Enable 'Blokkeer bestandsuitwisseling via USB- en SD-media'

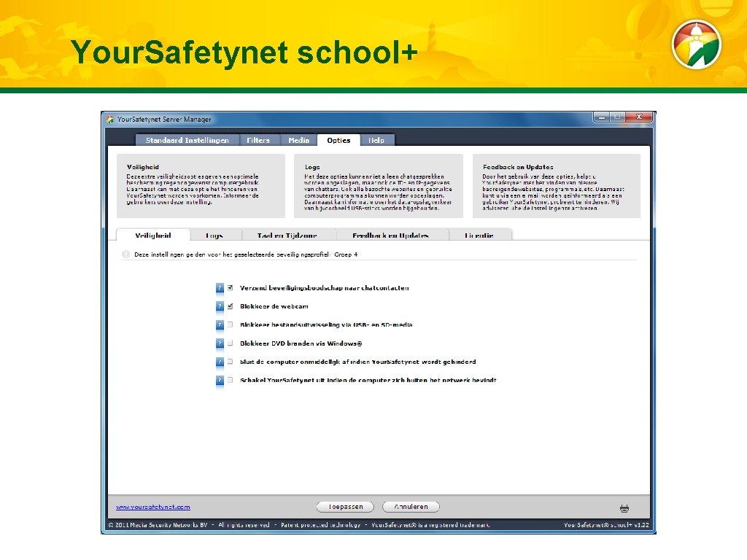pos(230,324)
